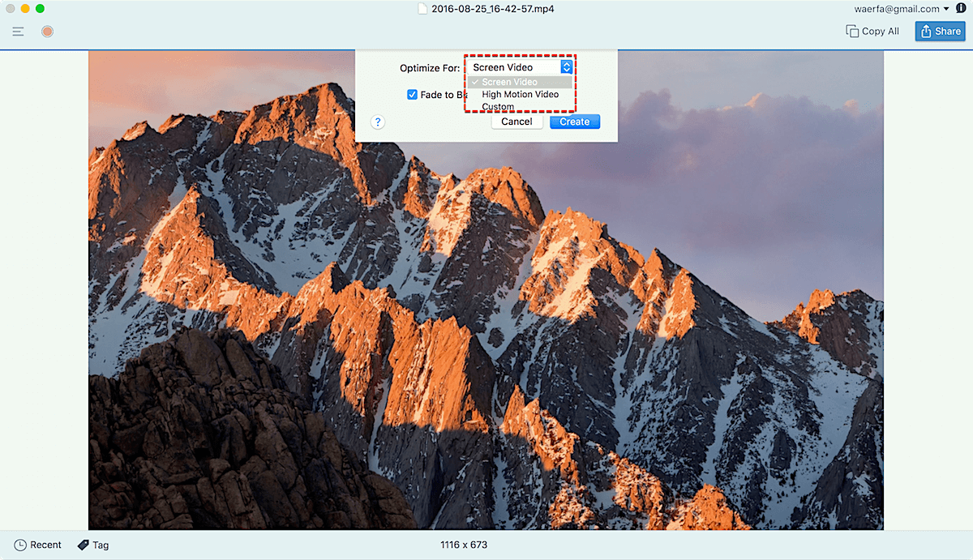The height and width of the screenshot is (560, 973).
Task: Click the green maximize window button
Action: [40, 8]
